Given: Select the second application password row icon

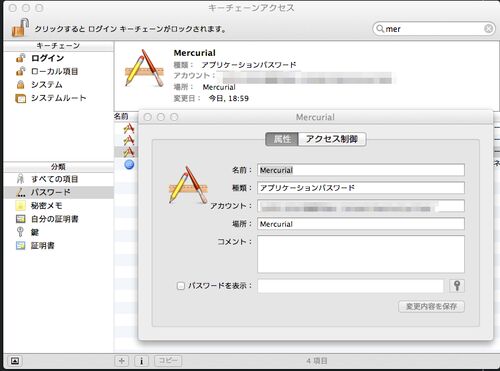Looking at the screenshot, I should pos(129,140).
